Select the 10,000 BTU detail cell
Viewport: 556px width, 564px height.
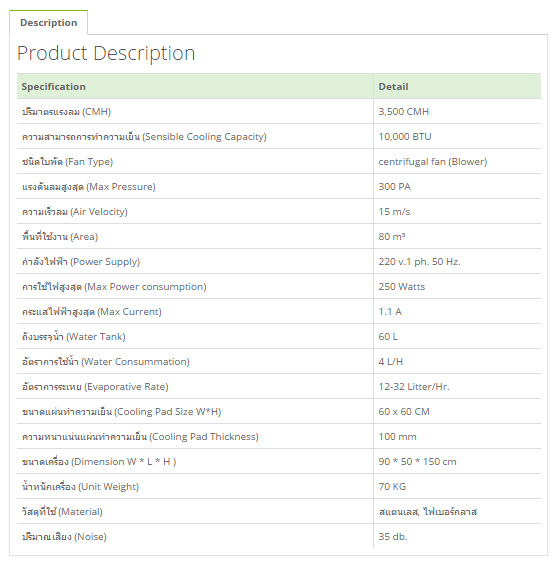pyautogui.click(x=457, y=136)
